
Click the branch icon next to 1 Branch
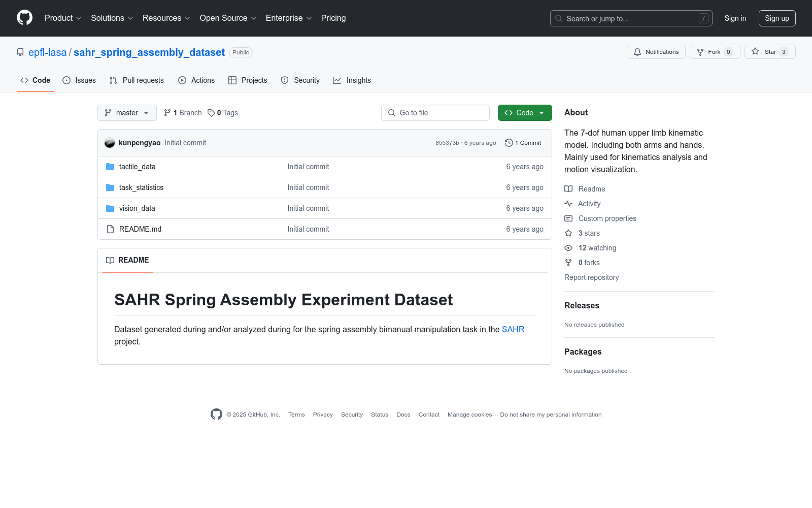[x=167, y=113]
